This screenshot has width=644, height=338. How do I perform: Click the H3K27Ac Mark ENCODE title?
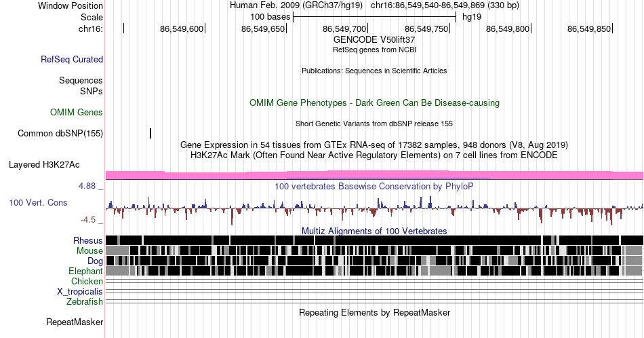pos(374,155)
